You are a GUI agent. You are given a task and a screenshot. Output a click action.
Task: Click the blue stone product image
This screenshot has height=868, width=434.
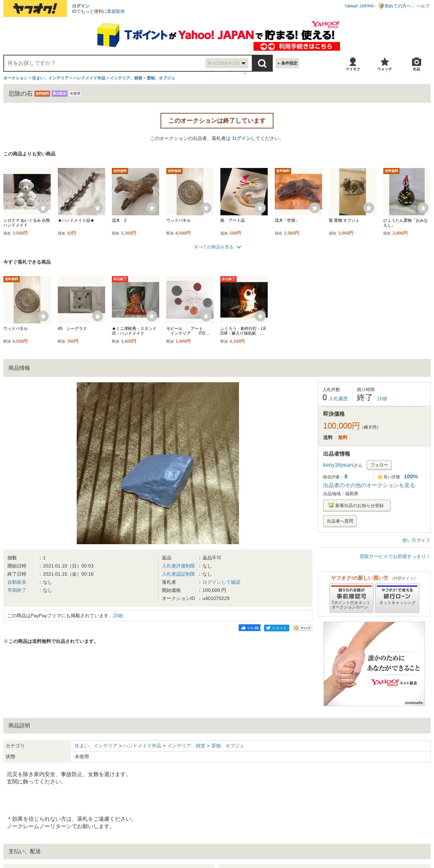[158, 463]
